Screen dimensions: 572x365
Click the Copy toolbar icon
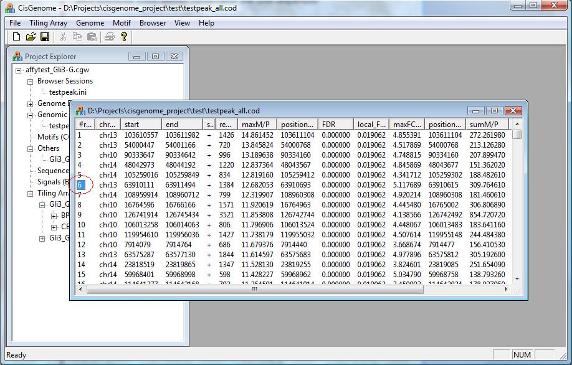77,36
